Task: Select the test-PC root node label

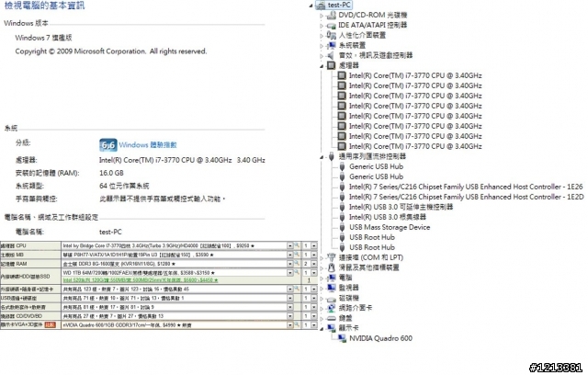Action: (x=339, y=5)
